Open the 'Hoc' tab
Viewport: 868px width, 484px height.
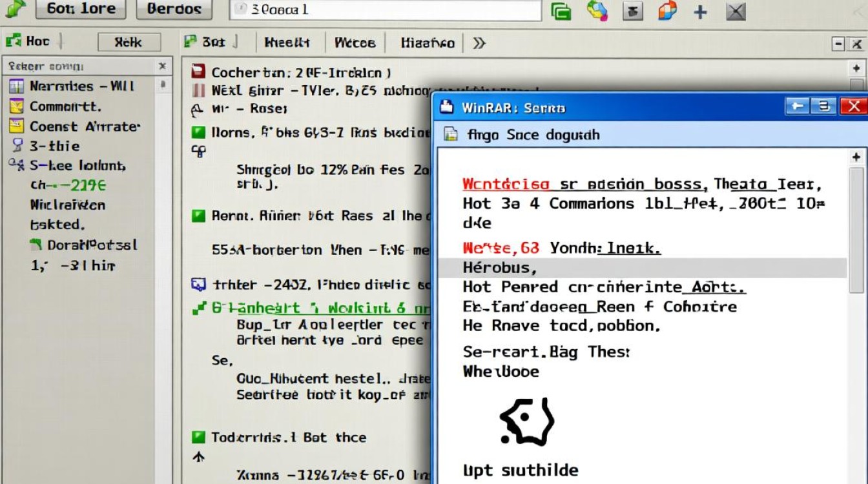(37, 41)
